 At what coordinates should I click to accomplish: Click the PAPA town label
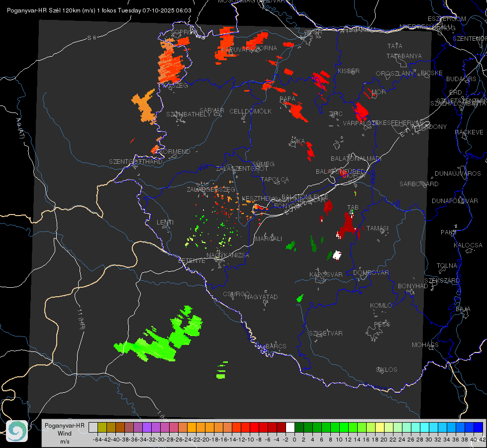(x=288, y=99)
